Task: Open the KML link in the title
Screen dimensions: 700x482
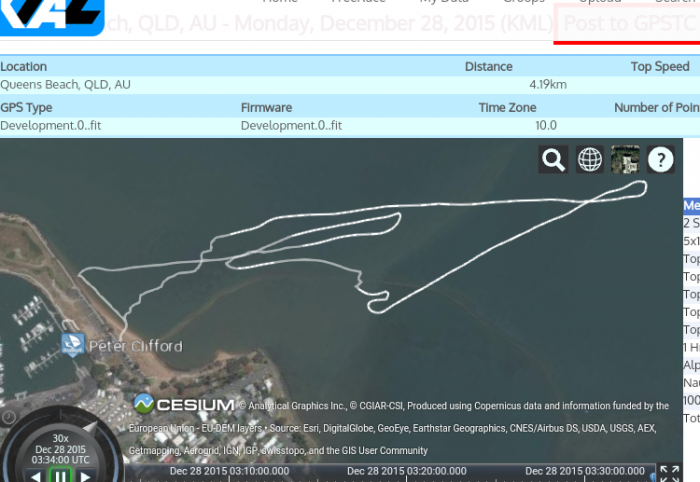Action: tap(531, 22)
